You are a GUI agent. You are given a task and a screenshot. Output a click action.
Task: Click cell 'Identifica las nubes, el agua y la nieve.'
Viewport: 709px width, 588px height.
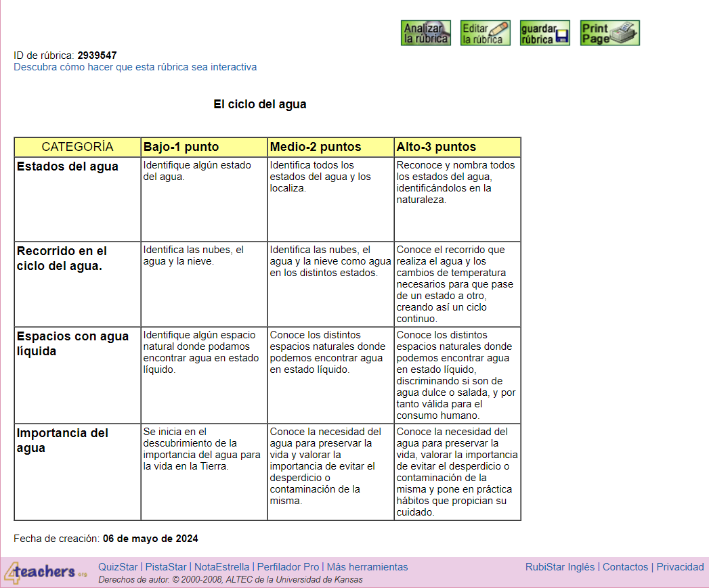(204, 284)
